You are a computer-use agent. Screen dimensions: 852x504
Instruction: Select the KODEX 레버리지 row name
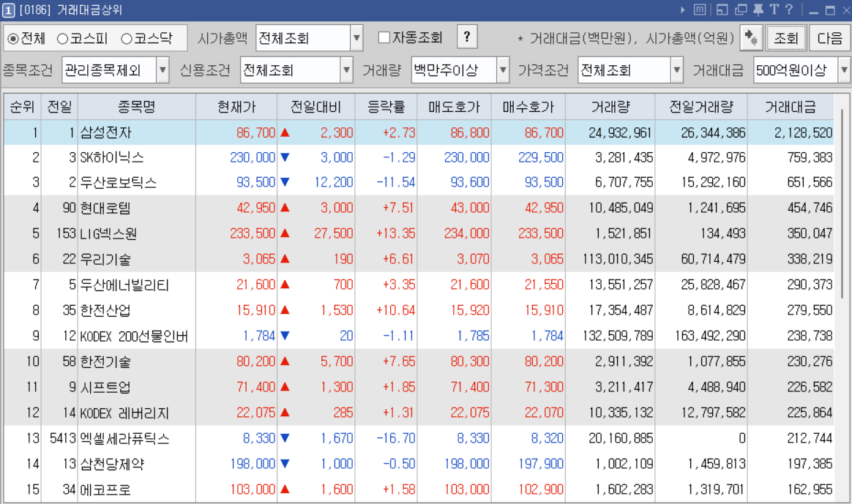[x=125, y=413]
